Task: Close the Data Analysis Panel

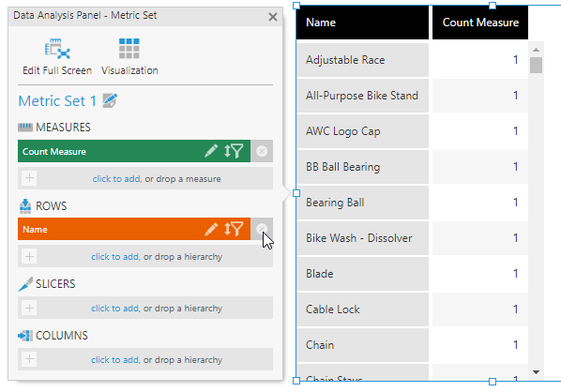Action: pyautogui.click(x=273, y=17)
